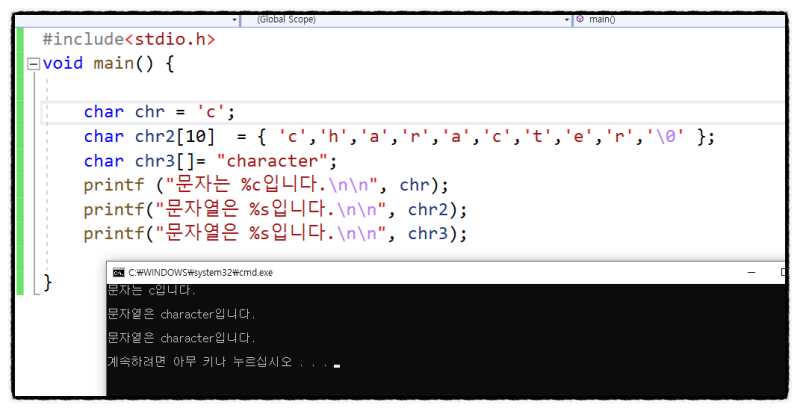Click the printf line printing chr
Viewport: 800px width, 411px height.
coord(266,185)
